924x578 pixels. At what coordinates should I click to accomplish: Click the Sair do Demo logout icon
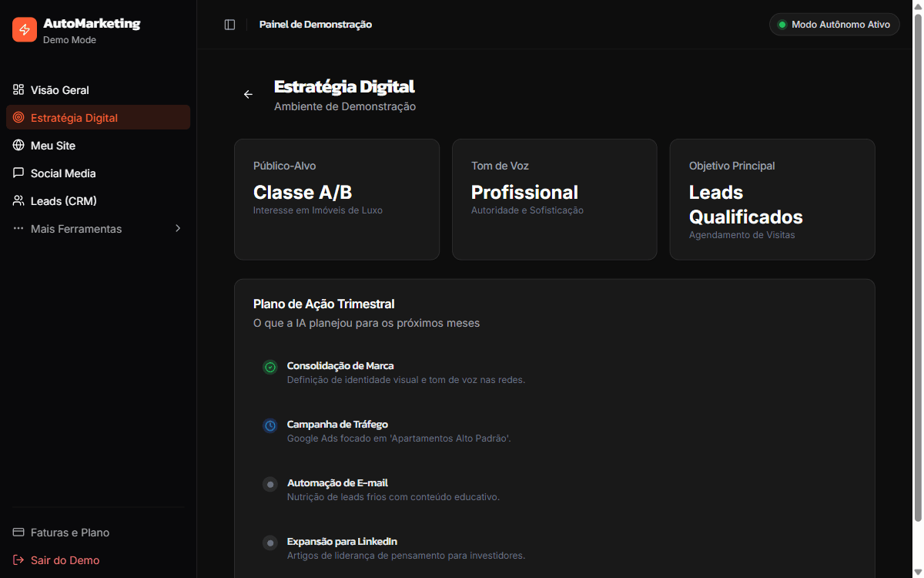[18, 560]
